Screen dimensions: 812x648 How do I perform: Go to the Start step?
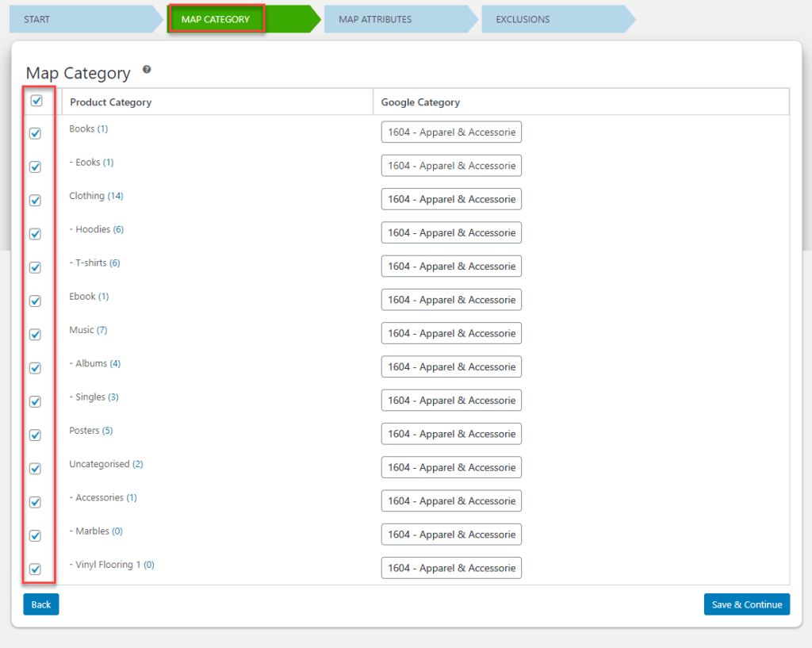[x=79, y=19]
